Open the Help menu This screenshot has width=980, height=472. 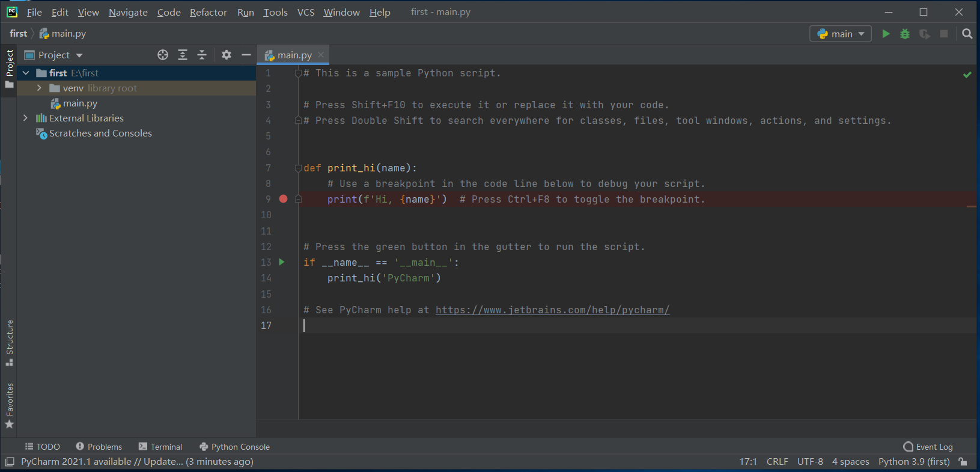point(380,12)
